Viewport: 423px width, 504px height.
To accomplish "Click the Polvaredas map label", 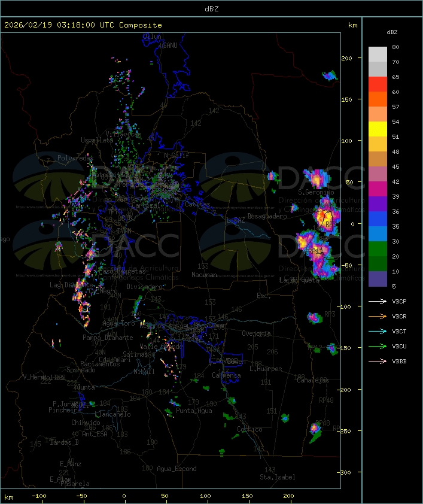I will [75, 158].
